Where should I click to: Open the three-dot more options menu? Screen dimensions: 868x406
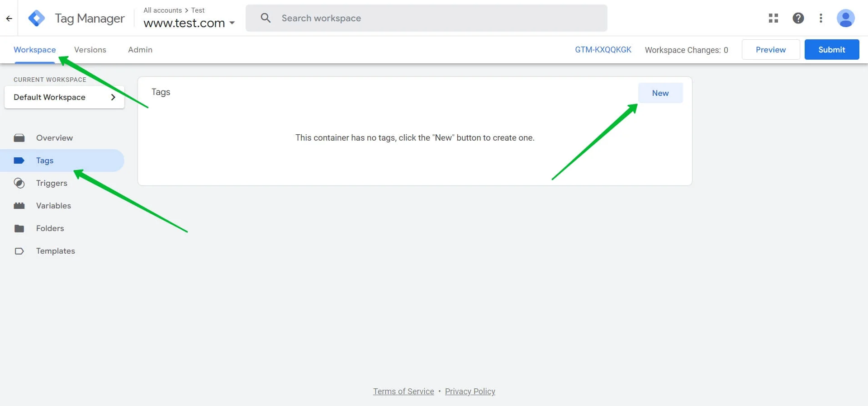pos(821,18)
